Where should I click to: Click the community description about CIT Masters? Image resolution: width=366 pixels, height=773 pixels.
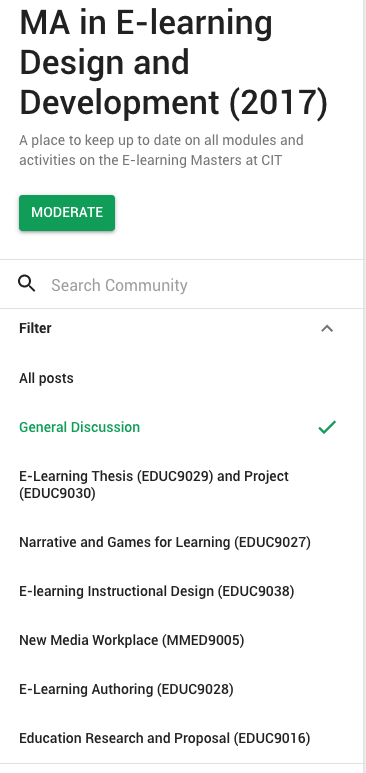click(161, 150)
